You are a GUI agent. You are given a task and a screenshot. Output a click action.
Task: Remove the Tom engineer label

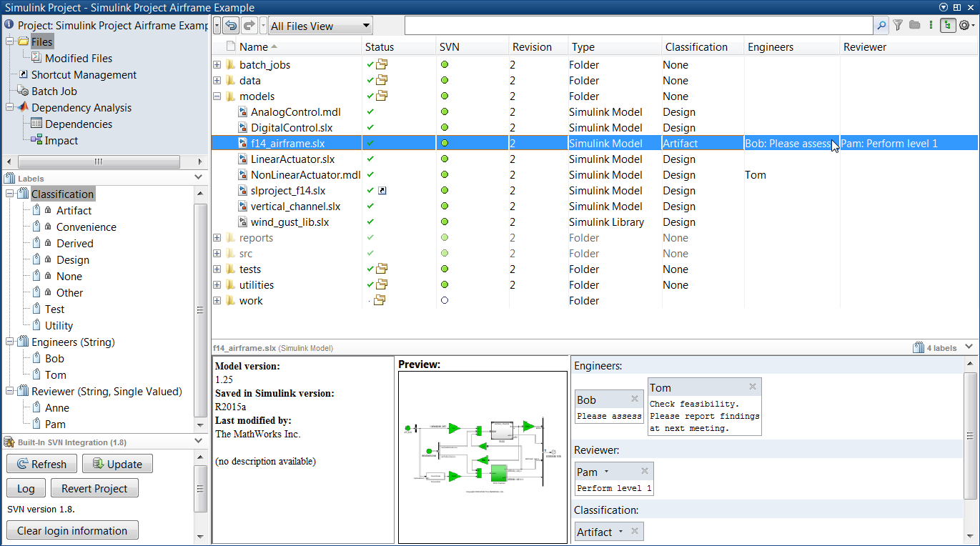(x=752, y=387)
